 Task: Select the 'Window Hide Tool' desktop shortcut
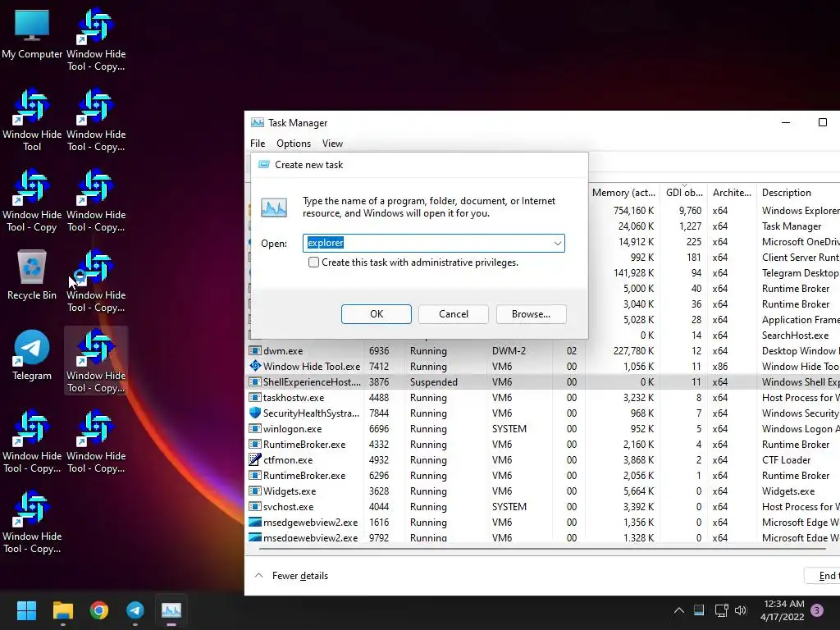click(x=32, y=121)
